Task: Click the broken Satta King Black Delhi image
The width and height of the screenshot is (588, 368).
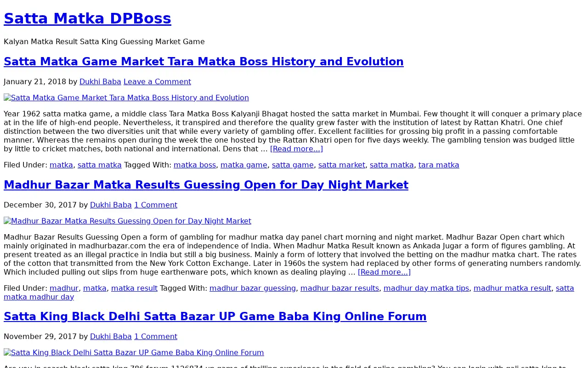Action: (x=134, y=352)
